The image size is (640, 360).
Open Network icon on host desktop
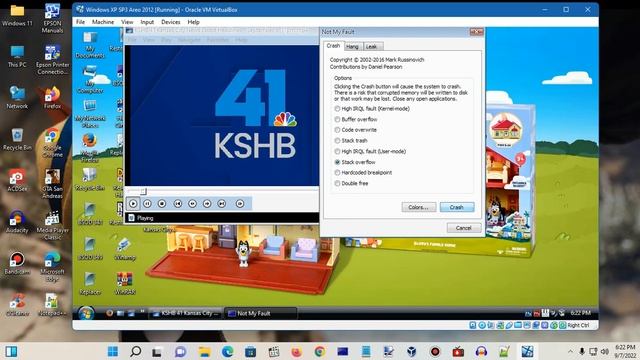(17, 98)
